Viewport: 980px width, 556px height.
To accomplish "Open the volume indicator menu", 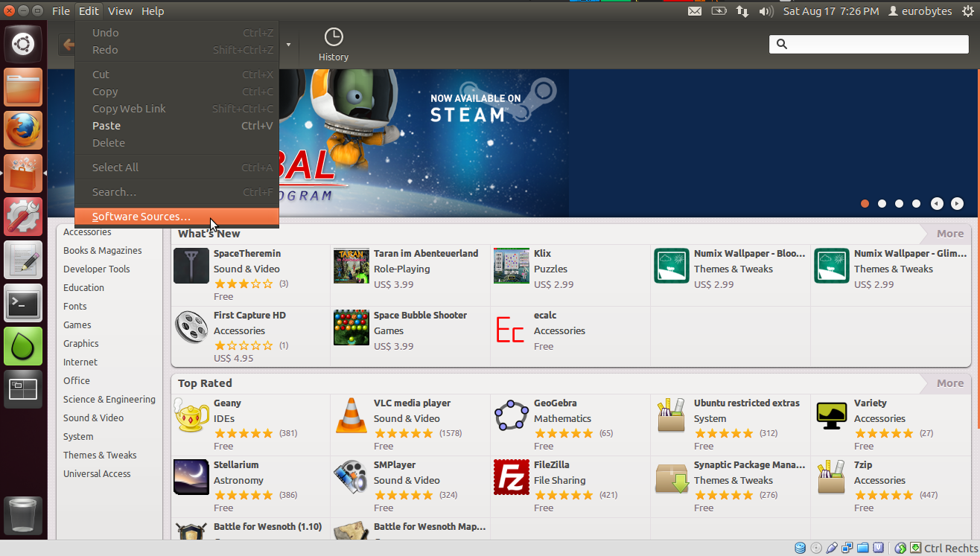I will click(x=766, y=11).
